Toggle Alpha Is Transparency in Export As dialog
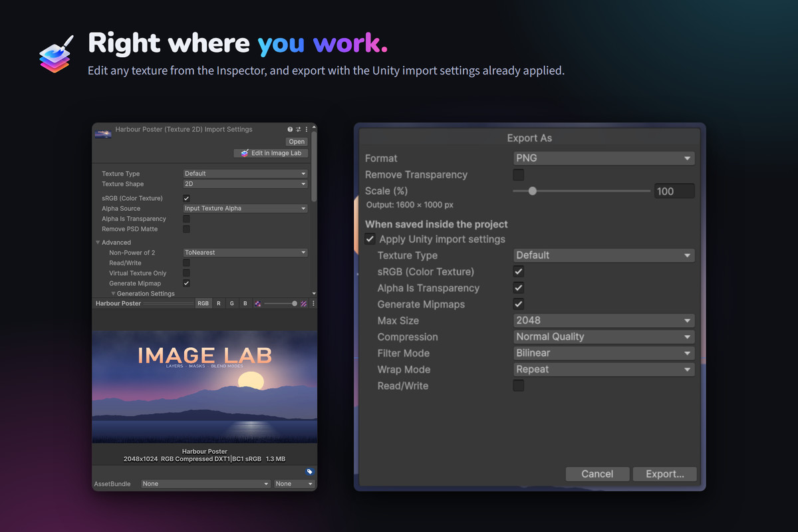This screenshot has width=798, height=532. click(519, 288)
